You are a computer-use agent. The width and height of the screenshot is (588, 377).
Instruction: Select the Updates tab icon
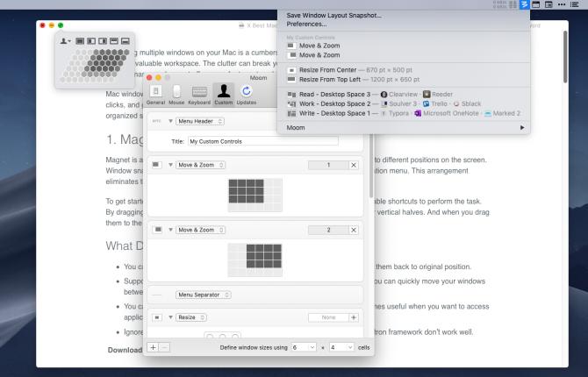point(247,94)
